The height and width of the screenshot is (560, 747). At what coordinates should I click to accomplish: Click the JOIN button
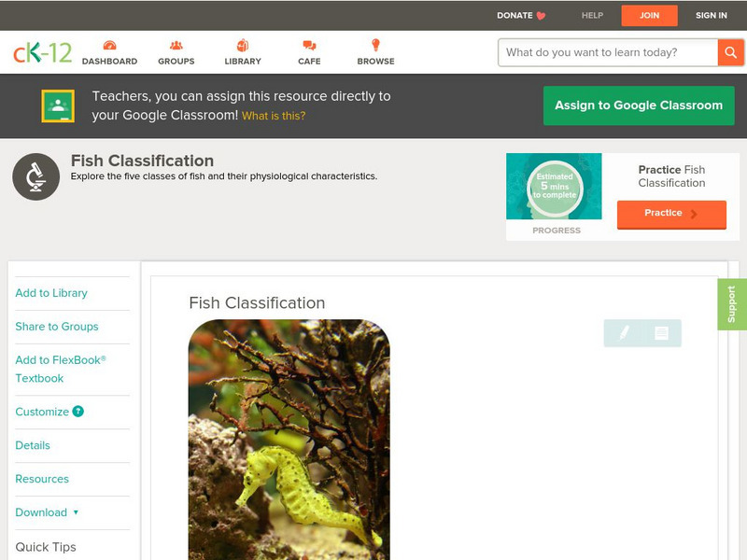coord(649,15)
